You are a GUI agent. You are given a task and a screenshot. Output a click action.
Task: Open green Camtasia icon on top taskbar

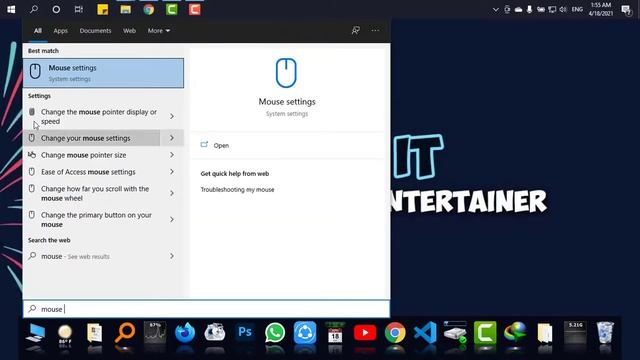point(171,9)
